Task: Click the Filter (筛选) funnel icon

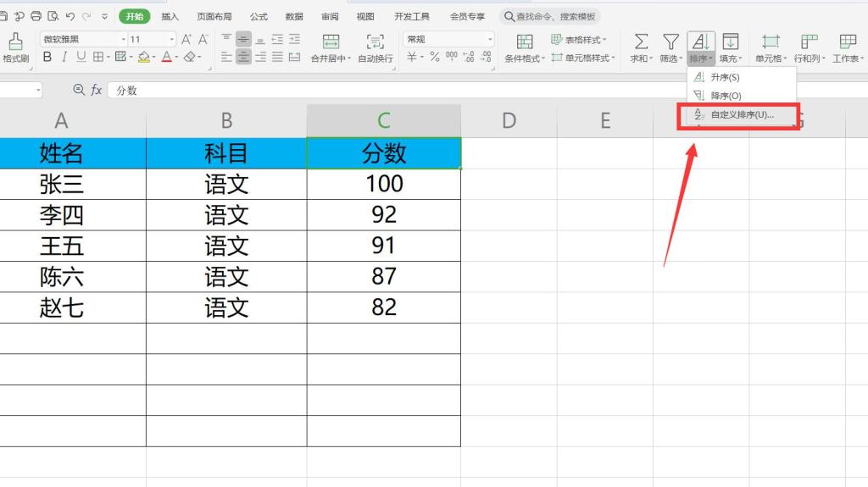Action: 671,42
